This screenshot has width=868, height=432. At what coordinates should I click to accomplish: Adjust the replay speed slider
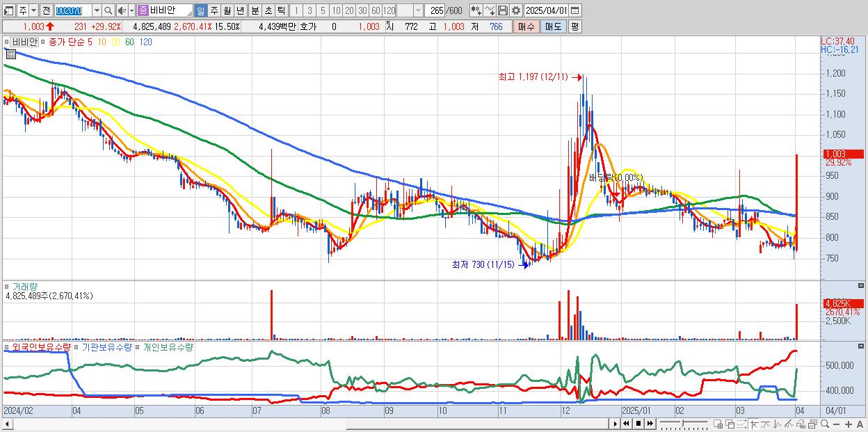point(684,424)
